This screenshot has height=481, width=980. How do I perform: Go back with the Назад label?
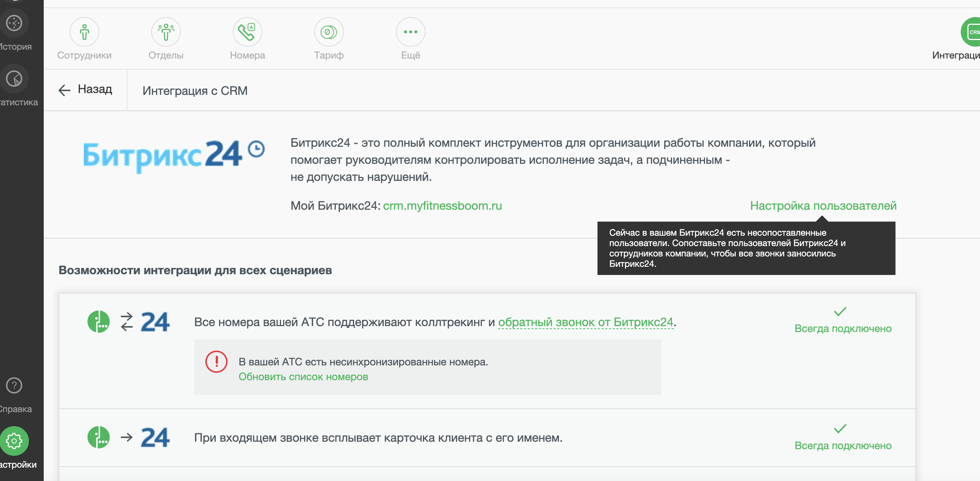tap(95, 89)
